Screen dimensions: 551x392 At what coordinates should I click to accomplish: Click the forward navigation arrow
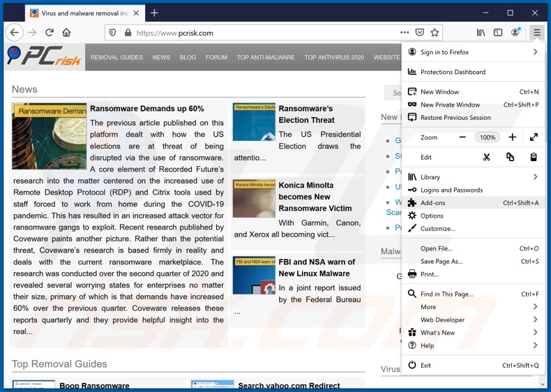tap(32, 33)
